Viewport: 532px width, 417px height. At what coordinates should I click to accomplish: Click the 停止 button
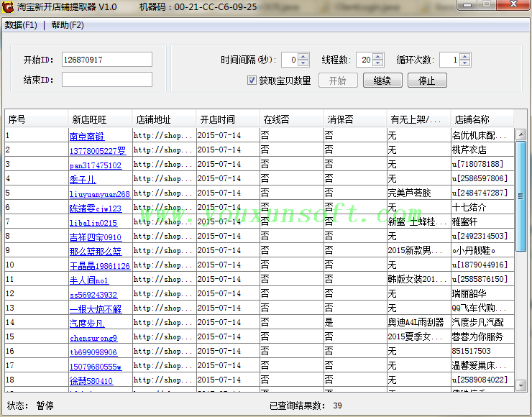427,81
